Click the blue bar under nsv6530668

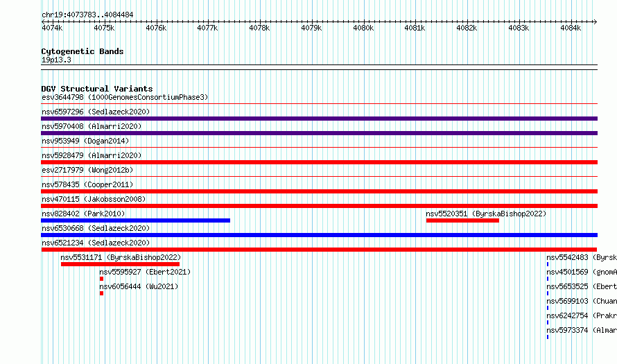pos(319,235)
